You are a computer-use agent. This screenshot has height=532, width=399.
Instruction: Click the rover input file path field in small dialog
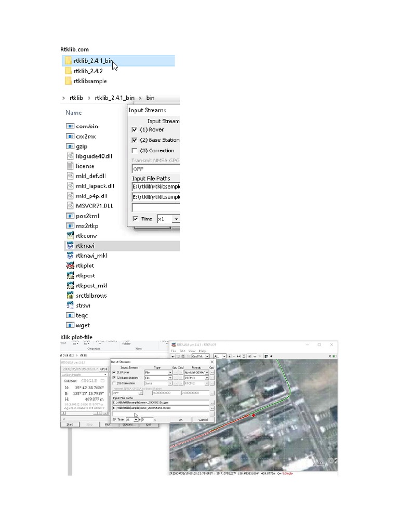pos(161,403)
